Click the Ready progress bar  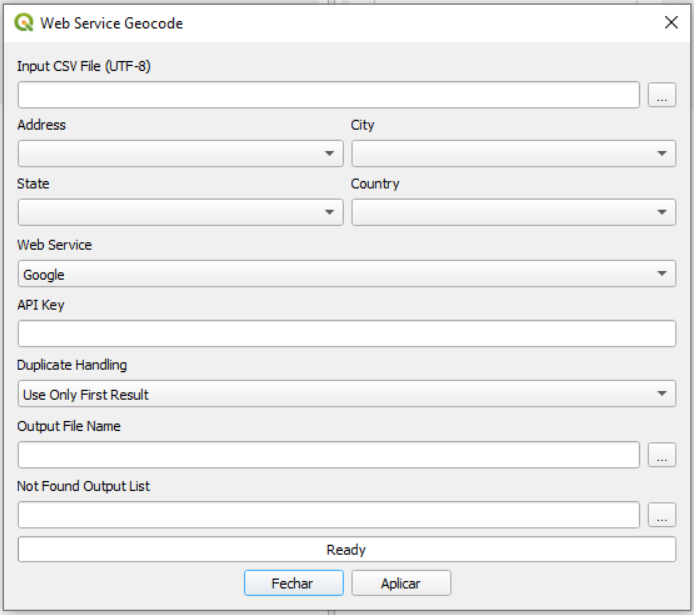pos(346,550)
